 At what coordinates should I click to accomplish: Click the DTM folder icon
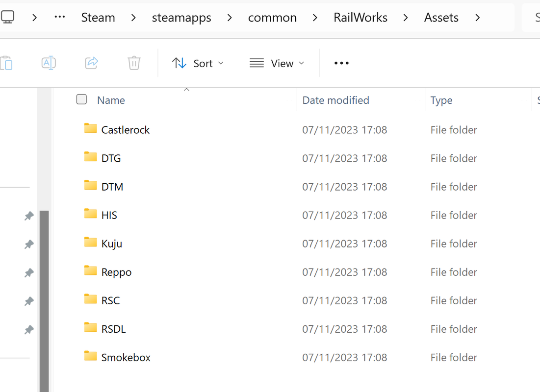91,186
